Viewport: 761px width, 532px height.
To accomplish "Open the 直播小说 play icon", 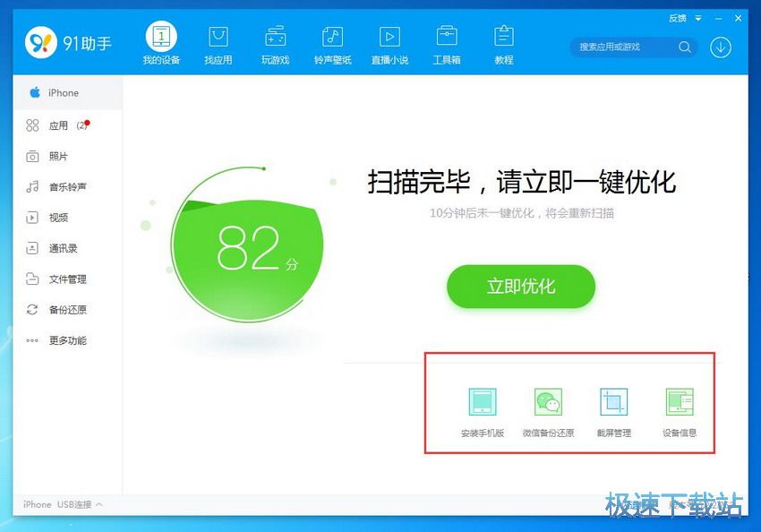I will 389,37.
